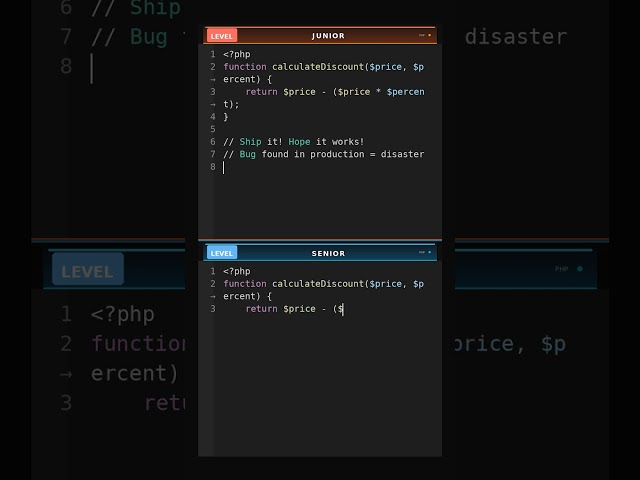Place cursor on empty line 8 in Junior editor

click(x=300, y=167)
